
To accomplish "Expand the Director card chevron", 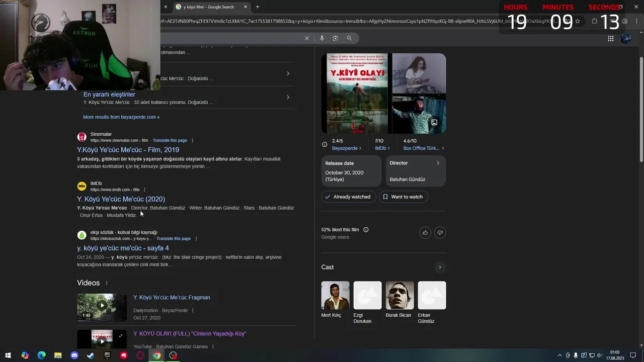I will [x=438, y=163].
